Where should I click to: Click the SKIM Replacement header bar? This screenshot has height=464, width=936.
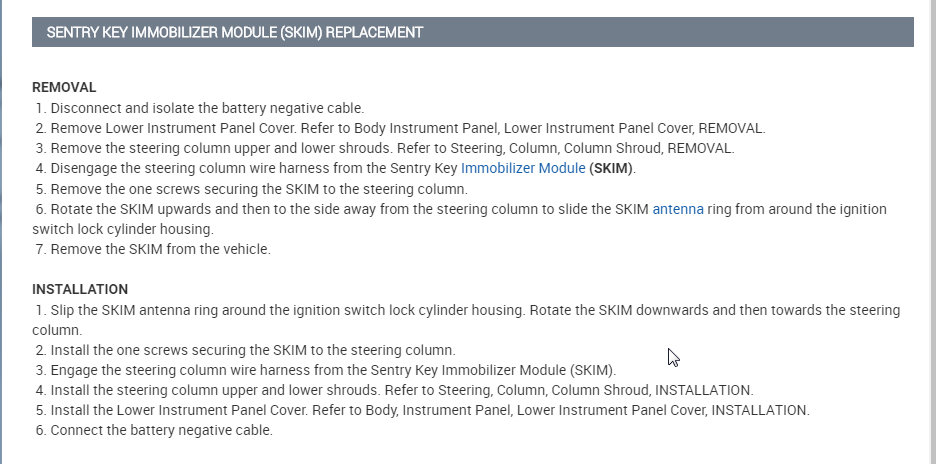point(473,32)
